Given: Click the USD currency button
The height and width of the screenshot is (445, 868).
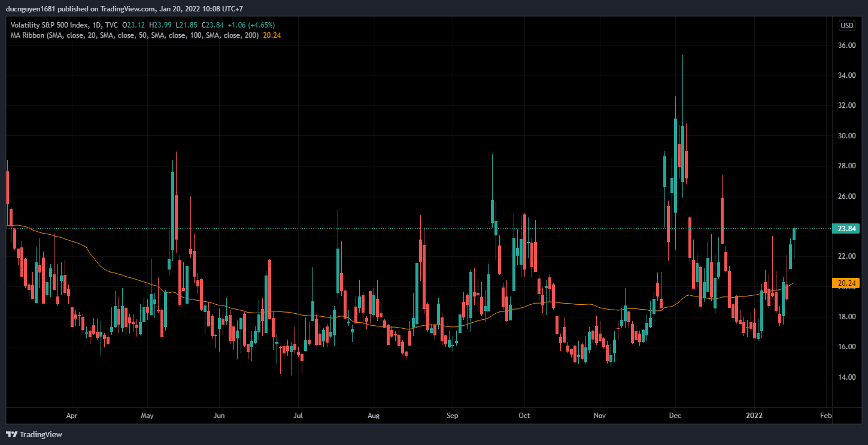Looking at the screenshot, I should click(847, 25).
